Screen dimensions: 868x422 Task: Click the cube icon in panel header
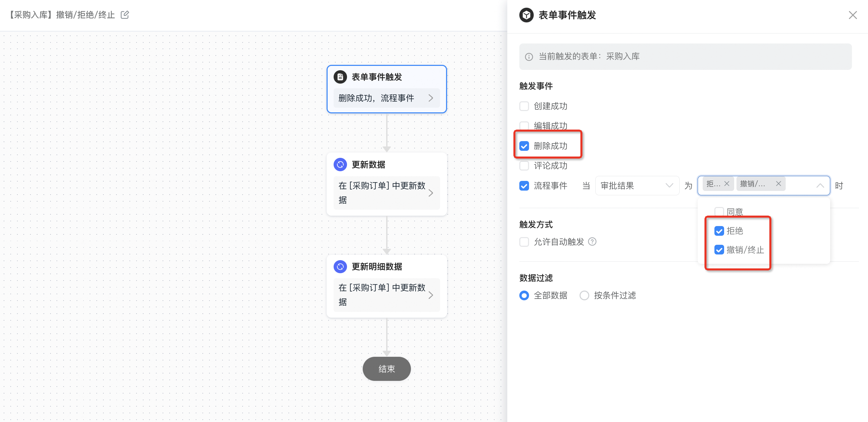pos(526,15)
